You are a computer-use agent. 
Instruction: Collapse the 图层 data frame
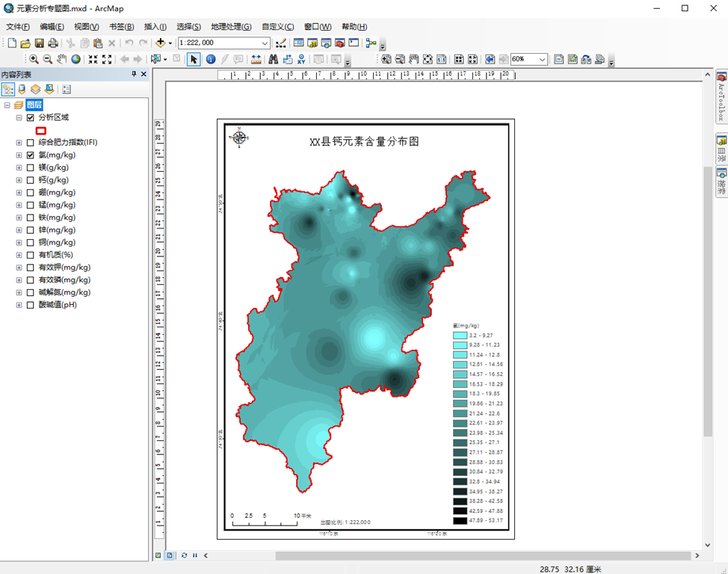click(7, 105)
